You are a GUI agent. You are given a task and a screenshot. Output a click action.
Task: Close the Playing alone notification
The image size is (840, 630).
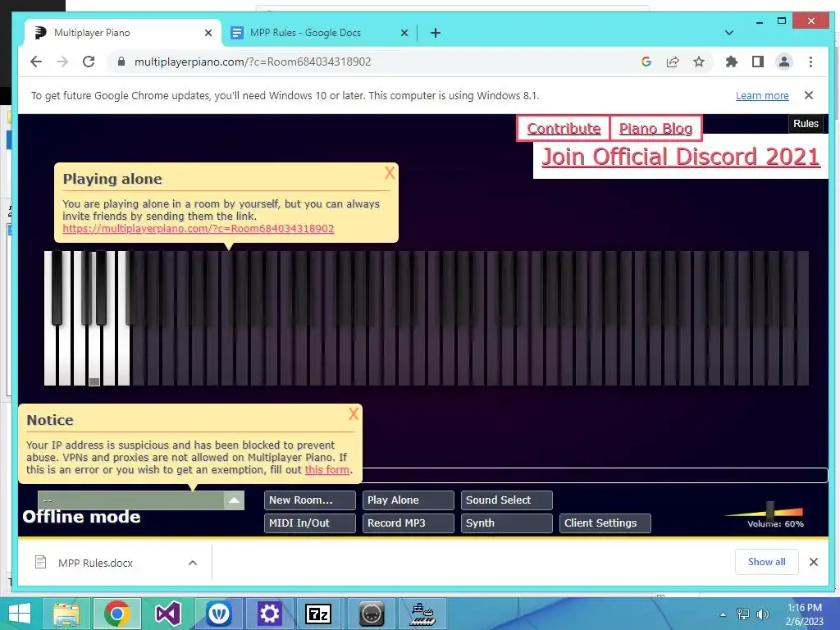click(390, 172)
